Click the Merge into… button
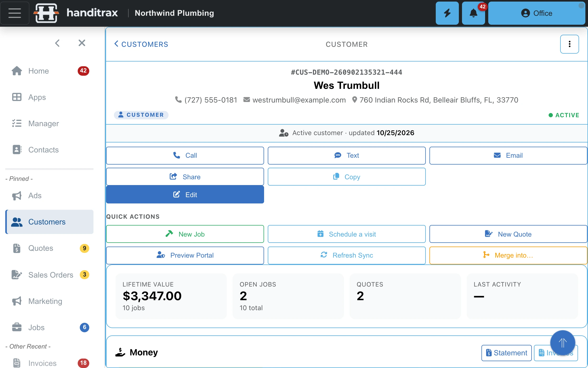588x368 pixels. pos(508,255)
